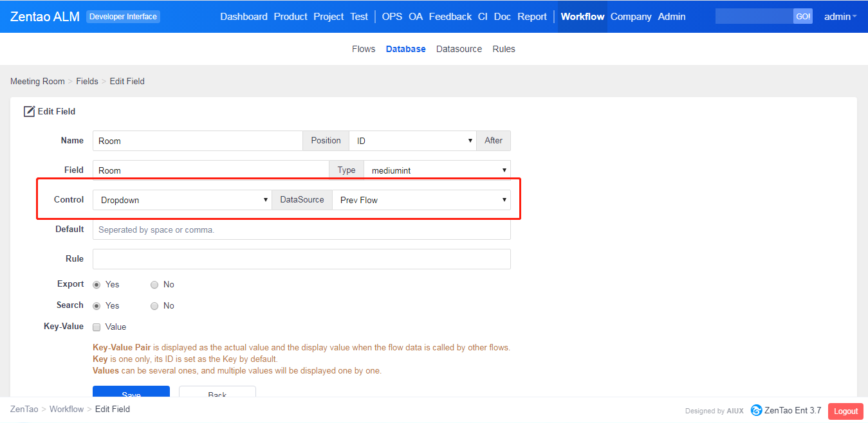
Task: Expand the Control Dropdown selector
Action: tap(182, 200)
